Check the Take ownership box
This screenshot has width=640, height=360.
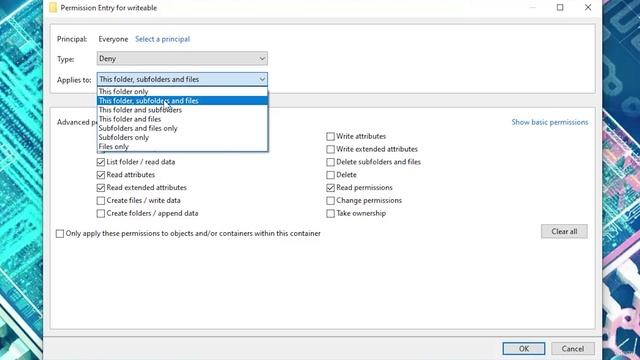331,213
